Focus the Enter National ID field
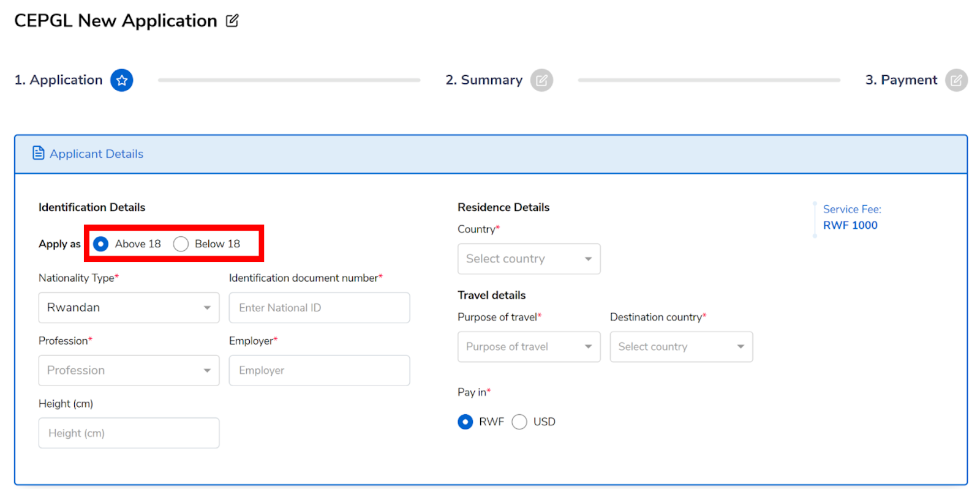 click(319, 308)
